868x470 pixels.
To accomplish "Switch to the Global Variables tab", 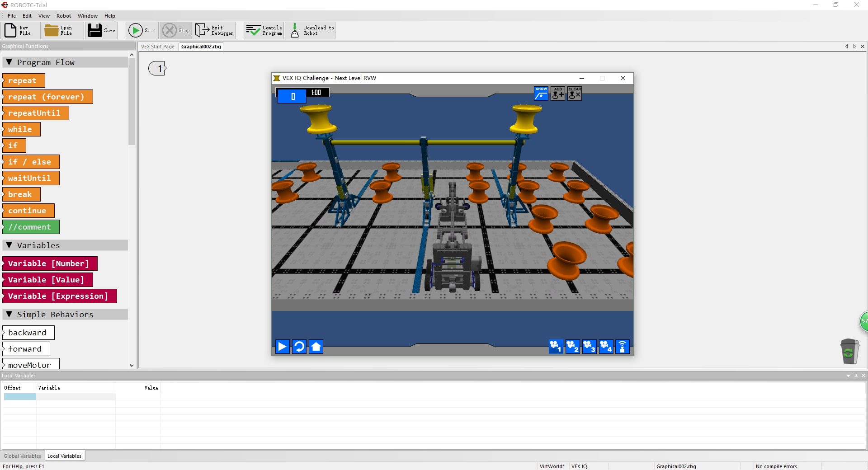I will [x=23, y=456].
